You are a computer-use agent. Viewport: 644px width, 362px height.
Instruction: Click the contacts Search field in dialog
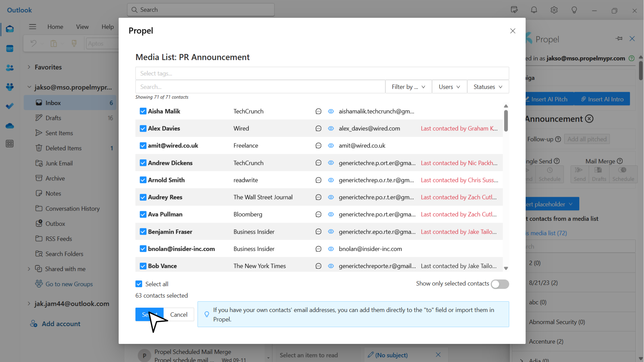coord(260,87)
